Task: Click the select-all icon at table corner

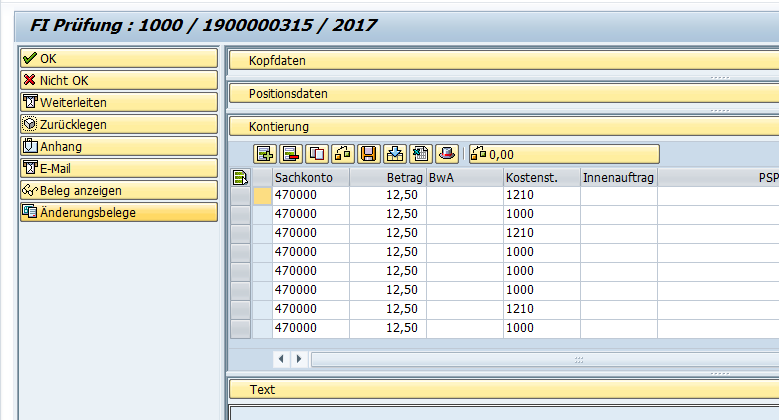Action: click(x=240, y=178)
